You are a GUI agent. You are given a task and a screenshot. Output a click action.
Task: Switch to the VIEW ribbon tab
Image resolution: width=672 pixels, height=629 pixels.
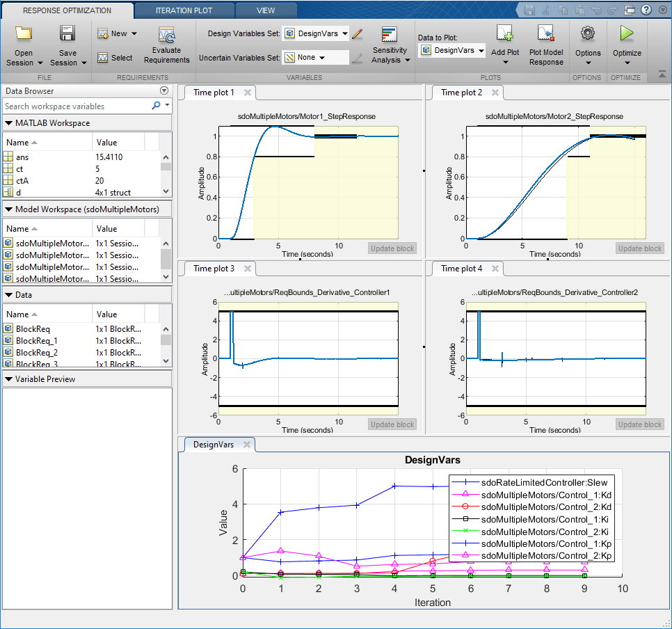(x=265, y=11)
